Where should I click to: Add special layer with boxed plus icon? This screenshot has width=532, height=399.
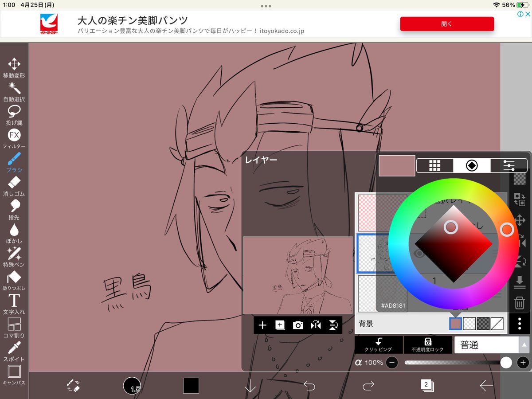(x=280, y=325)
